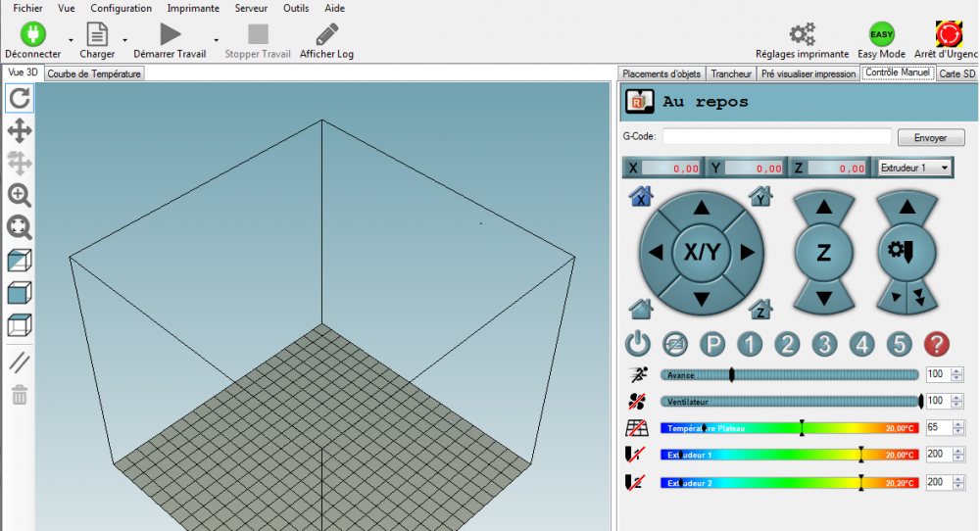Click Envoyer to send G-Code
The width and height of the screenshot is (980, 531).
point(931,137)
